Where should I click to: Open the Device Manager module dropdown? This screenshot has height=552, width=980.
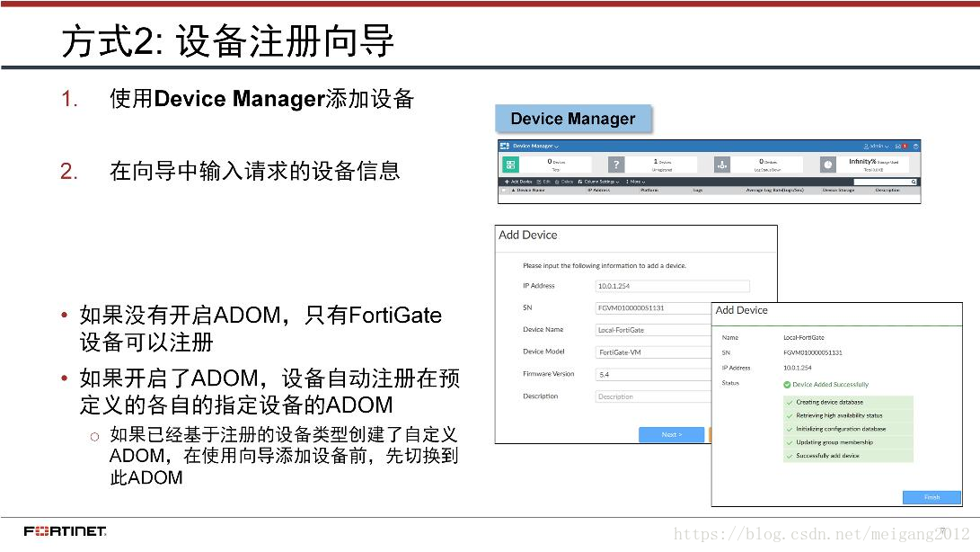pos(535,146)
